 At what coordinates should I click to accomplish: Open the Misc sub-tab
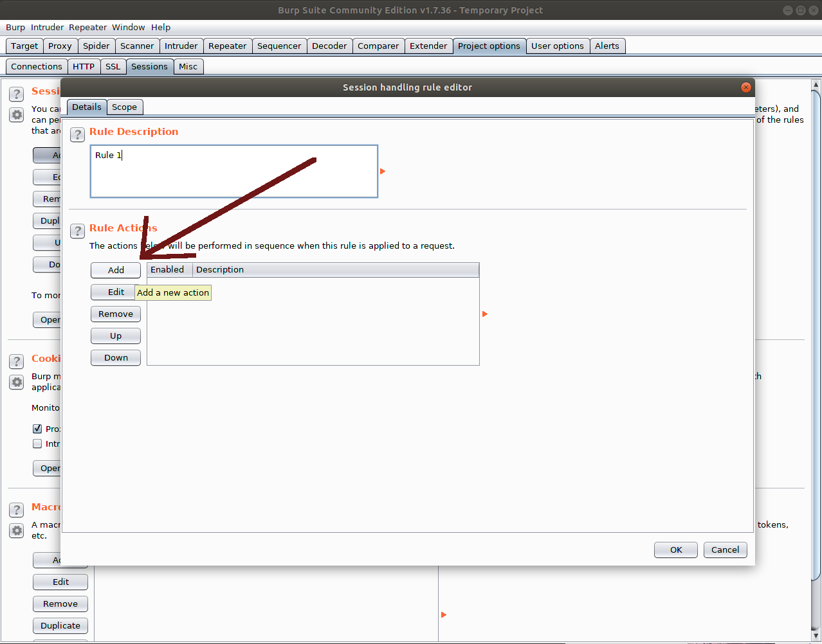(x=188, y=67)
